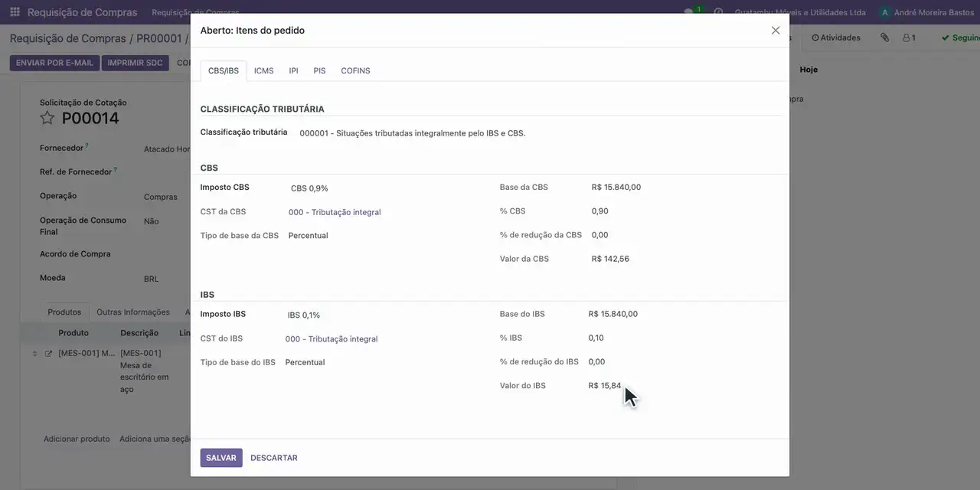This screenshot has width=980, height=490.
Task: Click the followers count icon
Action: pyautogui.click(x=909, y=38)
